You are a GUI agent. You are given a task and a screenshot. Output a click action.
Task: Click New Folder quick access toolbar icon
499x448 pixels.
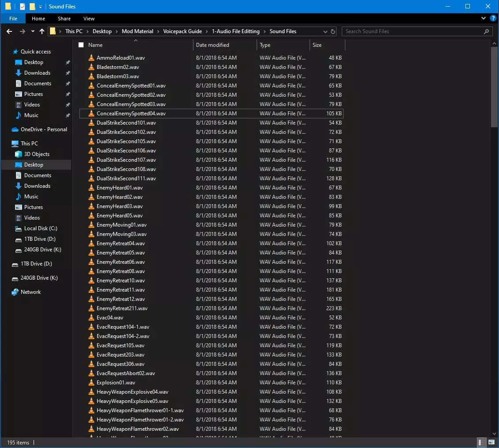32,6
